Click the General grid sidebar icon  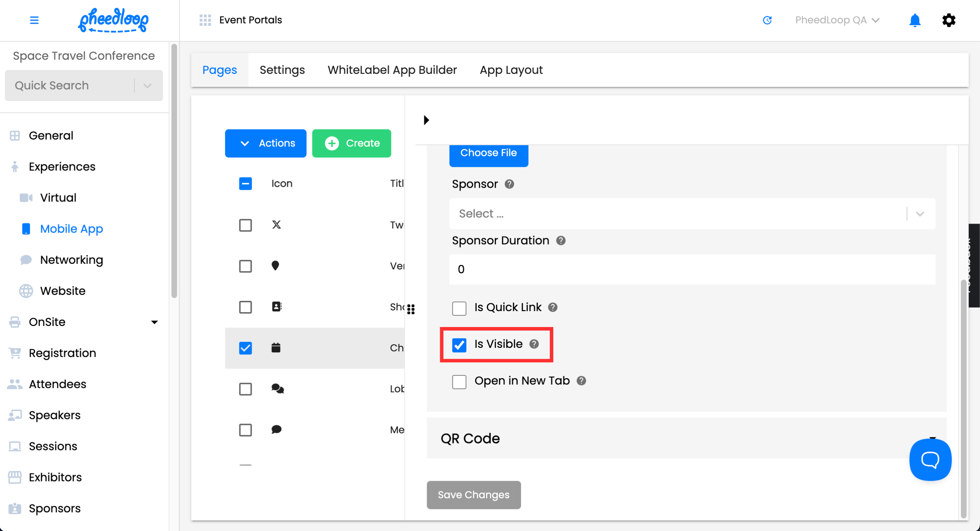[15, 136]
